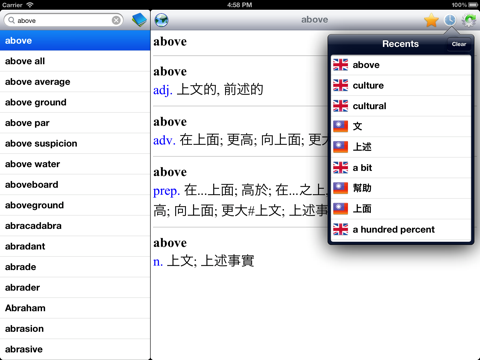Viewport: 480px width, 360px height.
Task: Tap the 'adj.' part-of-speech label
Action: (x=163, y=90)
